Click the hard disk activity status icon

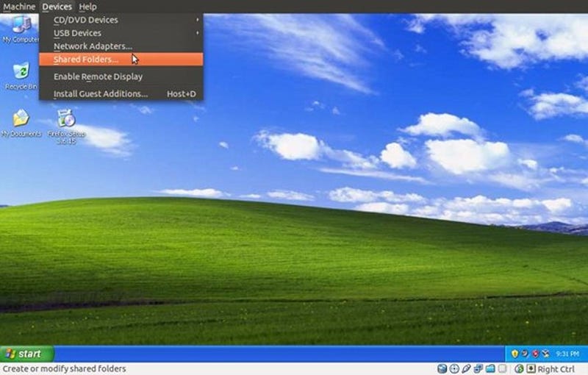click(442, 368)
